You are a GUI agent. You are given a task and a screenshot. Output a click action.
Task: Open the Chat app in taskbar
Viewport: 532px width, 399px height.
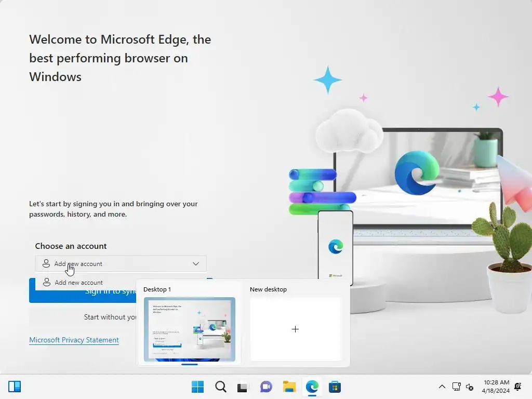(266, 387)
